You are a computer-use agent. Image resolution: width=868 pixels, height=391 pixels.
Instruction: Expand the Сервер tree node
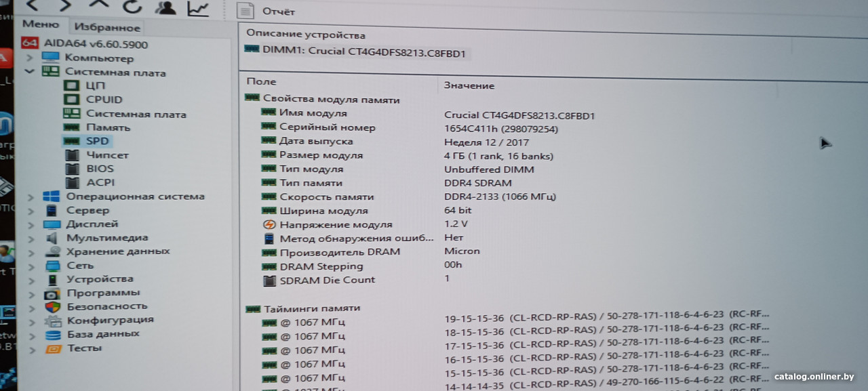(31, 211)
